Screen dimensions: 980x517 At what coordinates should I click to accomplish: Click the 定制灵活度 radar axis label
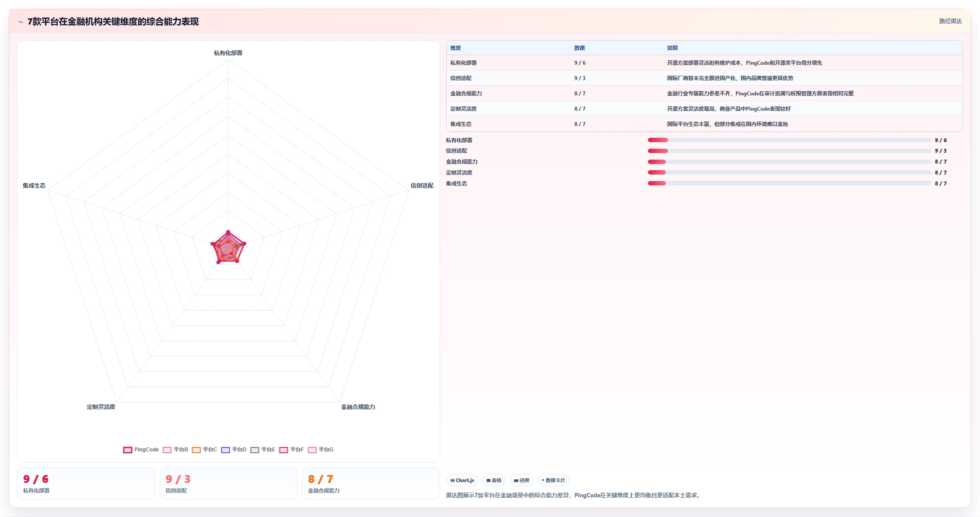pos(101,407)
